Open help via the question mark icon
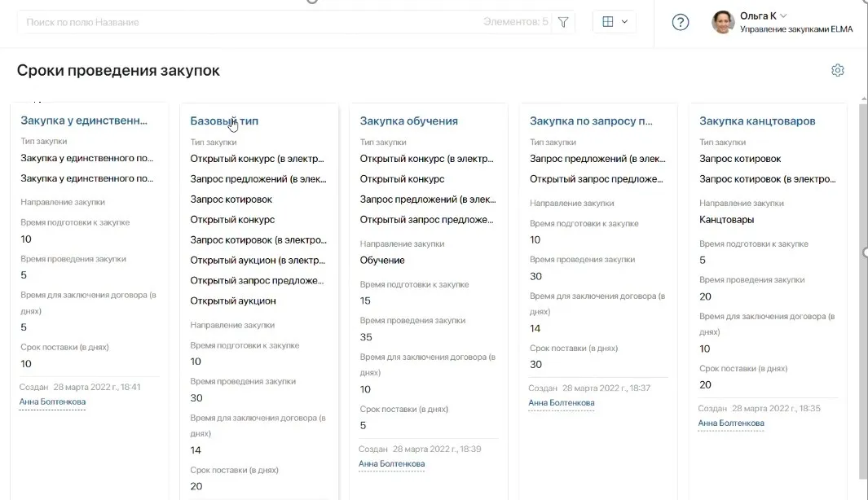 [x=681, y=22]
